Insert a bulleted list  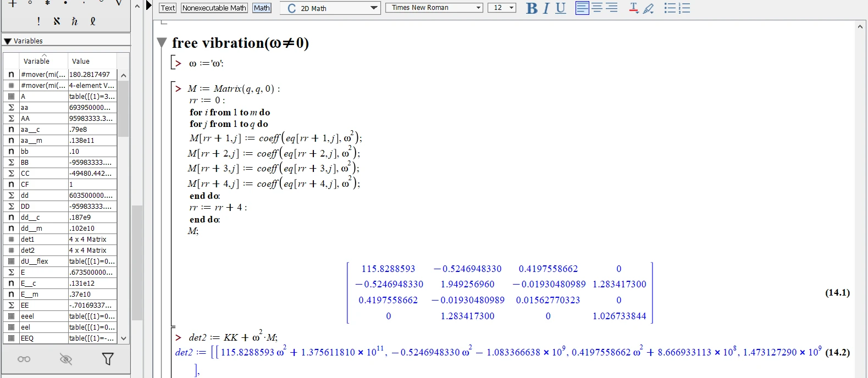(670, 8)
